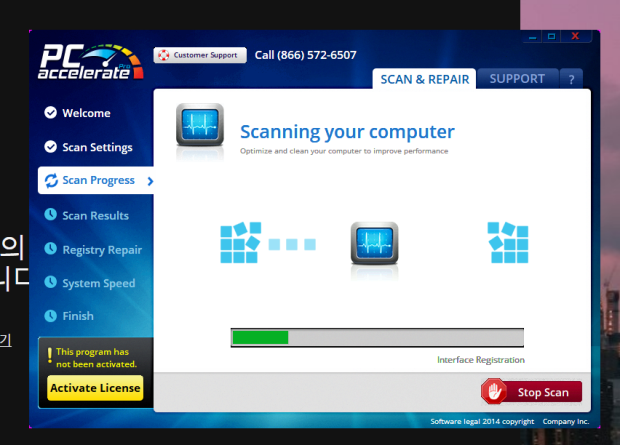This screenshot has width=620, height=445.
Task: Click the red stop hand icon
Action: coord(494,391)
